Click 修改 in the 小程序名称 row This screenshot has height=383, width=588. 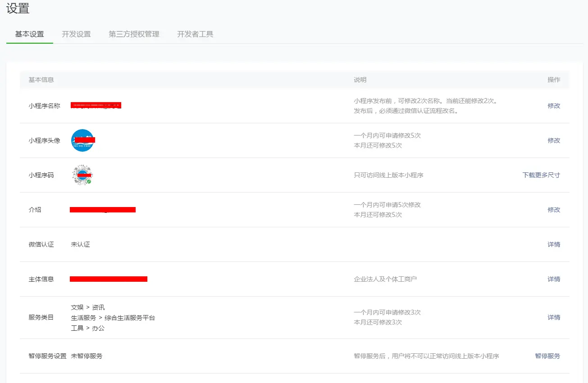click(x=554, y=106)
